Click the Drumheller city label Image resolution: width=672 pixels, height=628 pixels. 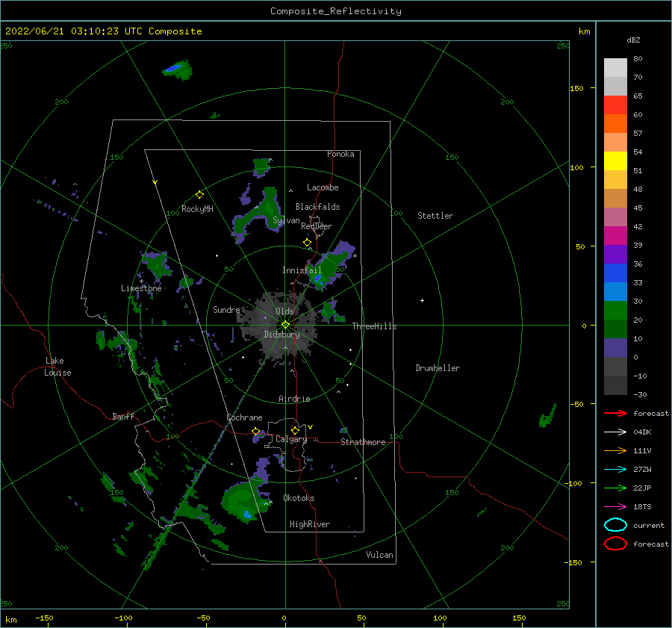[438, 368]
